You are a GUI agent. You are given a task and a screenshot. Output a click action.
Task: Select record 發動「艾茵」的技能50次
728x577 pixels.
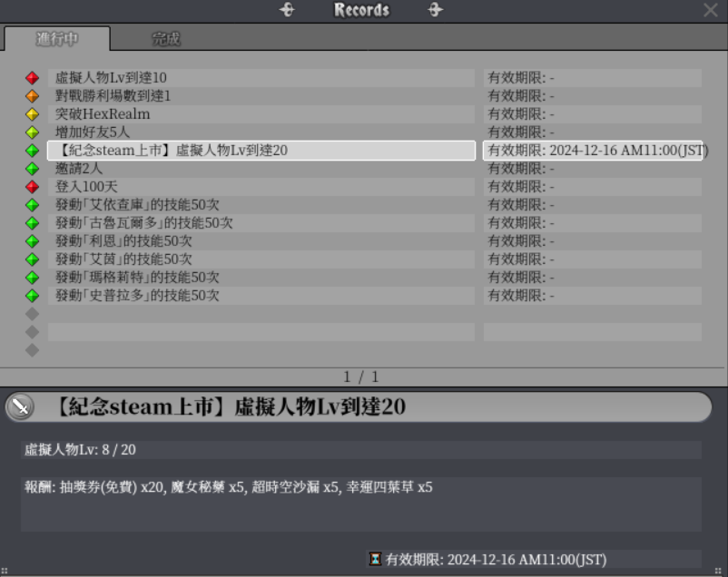[x=261, y=259]
